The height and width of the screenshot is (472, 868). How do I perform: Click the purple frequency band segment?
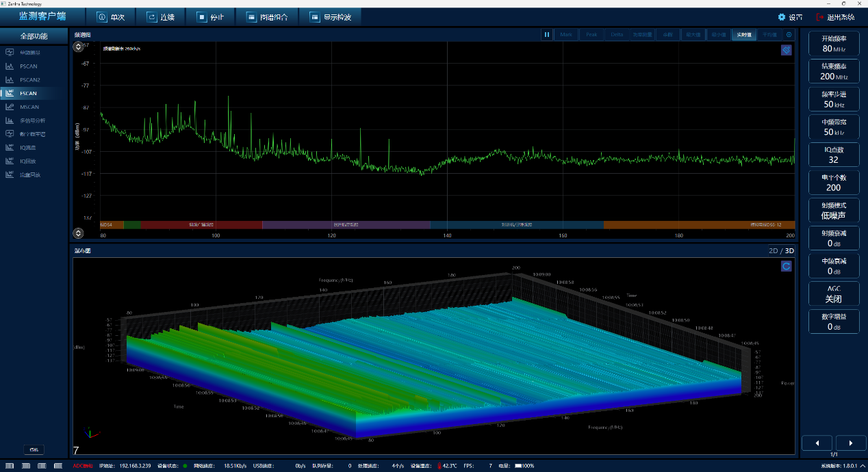(346, 224)
